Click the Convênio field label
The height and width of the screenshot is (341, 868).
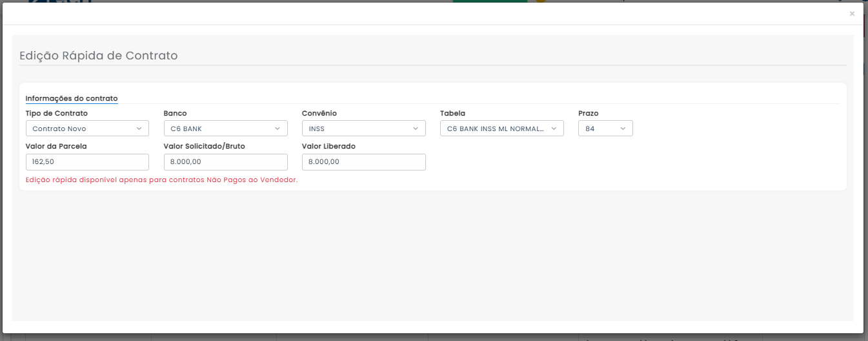coord(319,114)
